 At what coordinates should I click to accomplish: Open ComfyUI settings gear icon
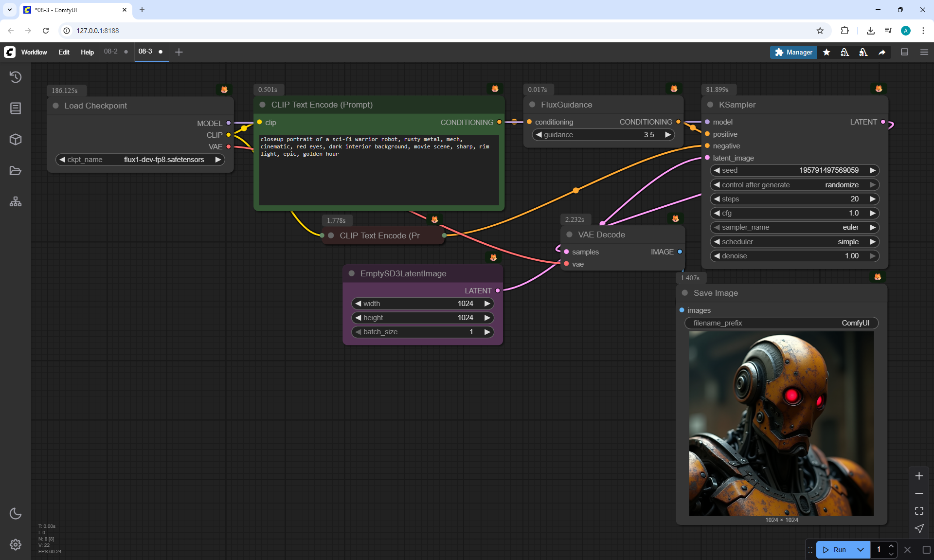16,544
